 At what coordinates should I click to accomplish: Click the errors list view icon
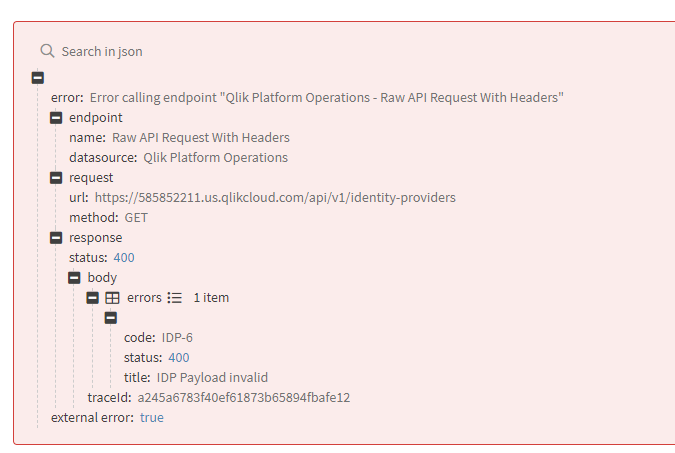[175, 298]
